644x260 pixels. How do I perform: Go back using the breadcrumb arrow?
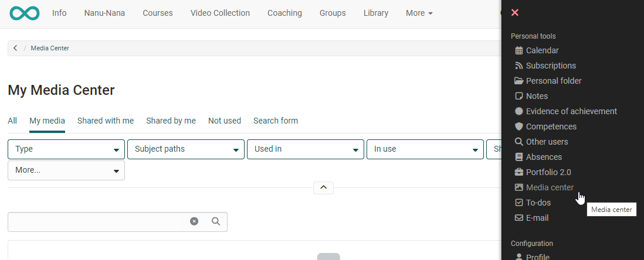15,48
